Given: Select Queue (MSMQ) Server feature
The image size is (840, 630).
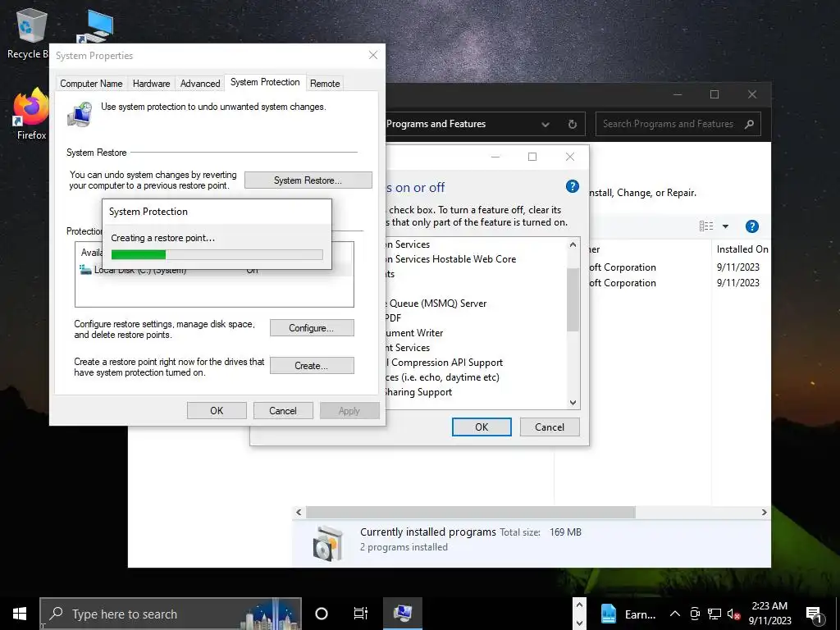Looking at the screenshot, I should pyautogui.click(x=436, y=304).
